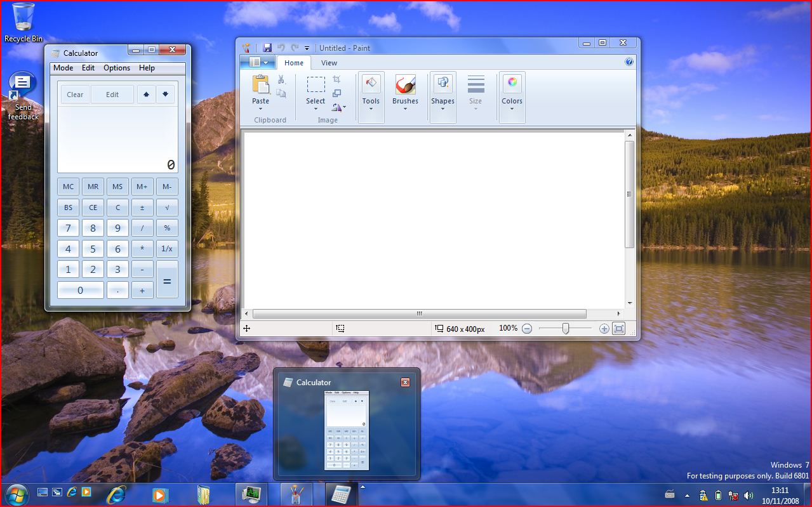The height and width of the screenshot is (507, 812).
Task: Click the number 7 key in Calculator
Action: pyautogui.click(x=68, y=228)
